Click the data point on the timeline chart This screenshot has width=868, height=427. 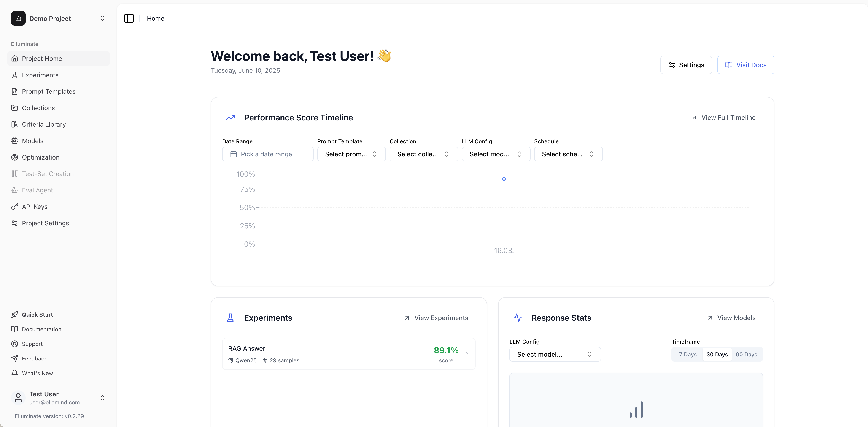point(504,179)
